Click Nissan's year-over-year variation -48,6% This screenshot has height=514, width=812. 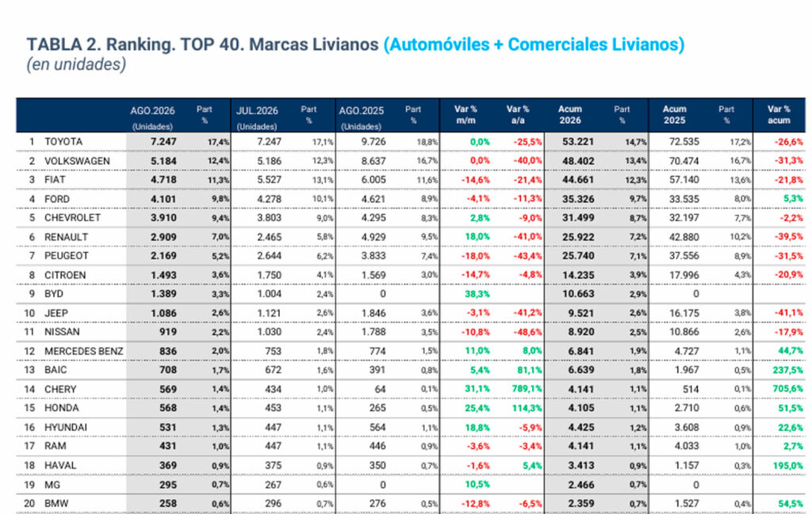coord(527,332)
